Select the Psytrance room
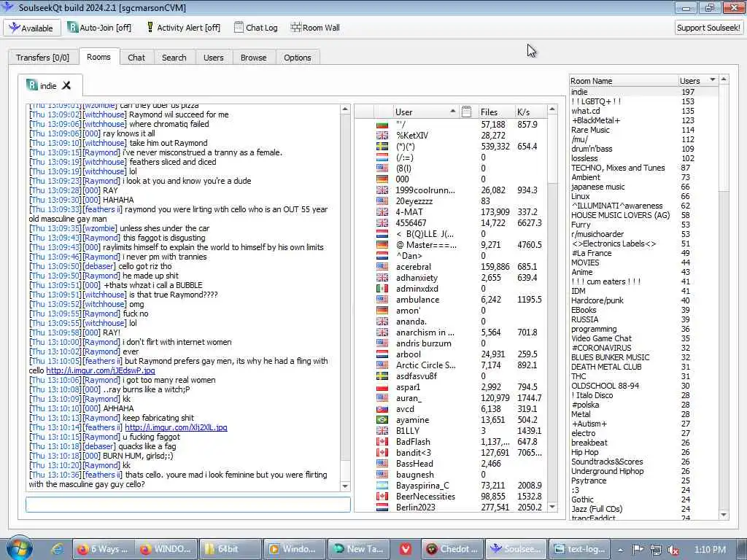 pos(589,481)
